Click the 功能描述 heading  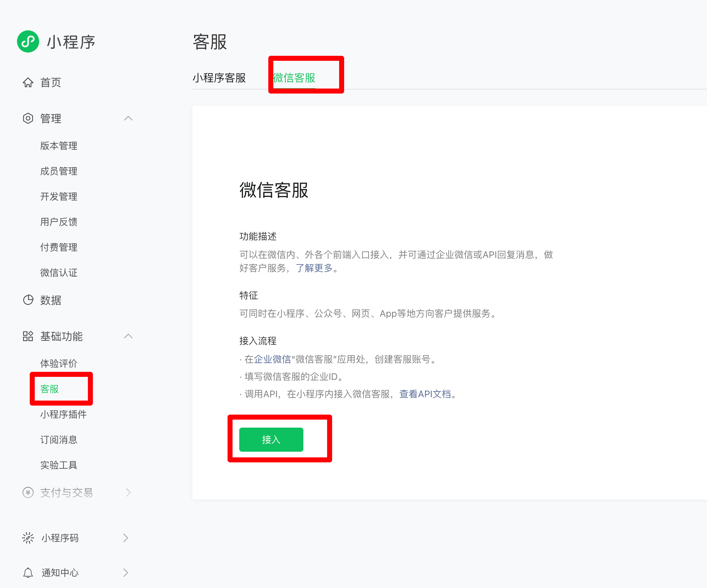point(258,236)
